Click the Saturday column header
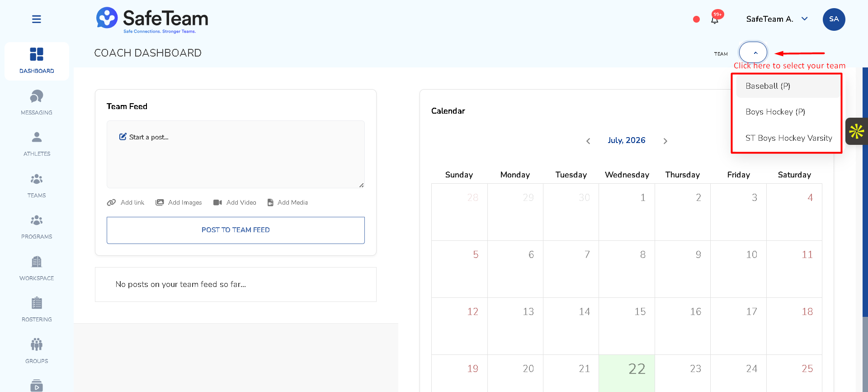This screenshot has width=868, height=392. 794,175
